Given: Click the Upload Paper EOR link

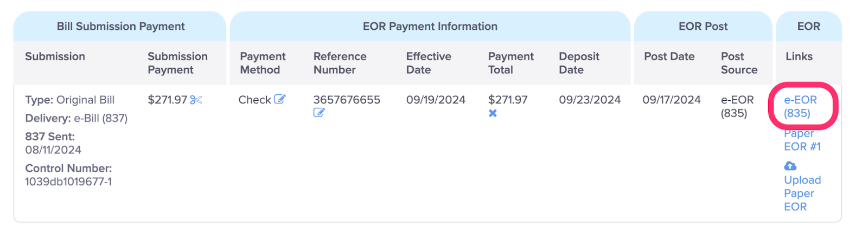Looking at the screenshot, I should (802, 193).
